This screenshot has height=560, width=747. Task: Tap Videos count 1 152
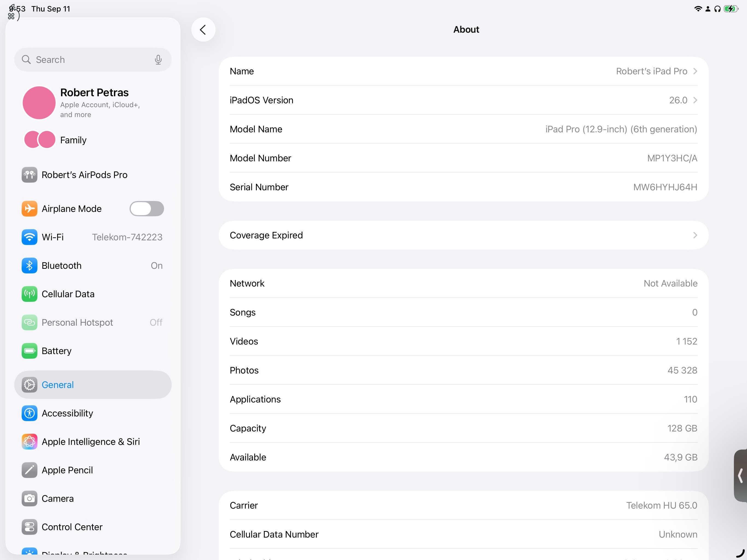pos(687,342)
